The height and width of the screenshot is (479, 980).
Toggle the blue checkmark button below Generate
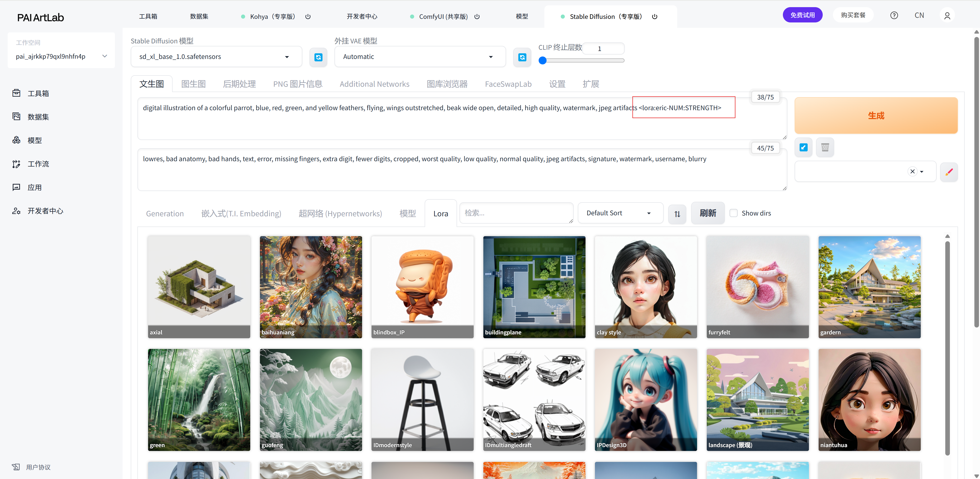803,147
